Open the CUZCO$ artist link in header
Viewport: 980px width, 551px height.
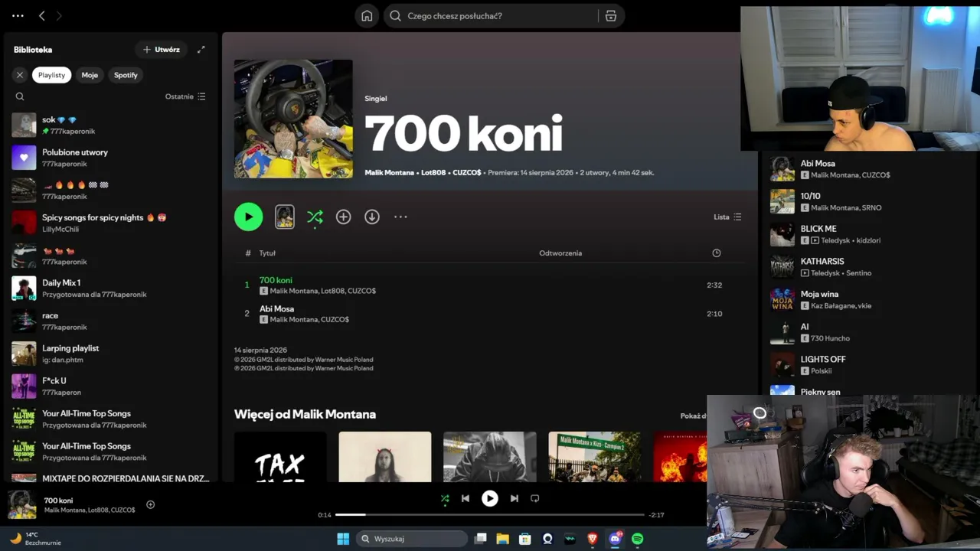click(467, 173)
